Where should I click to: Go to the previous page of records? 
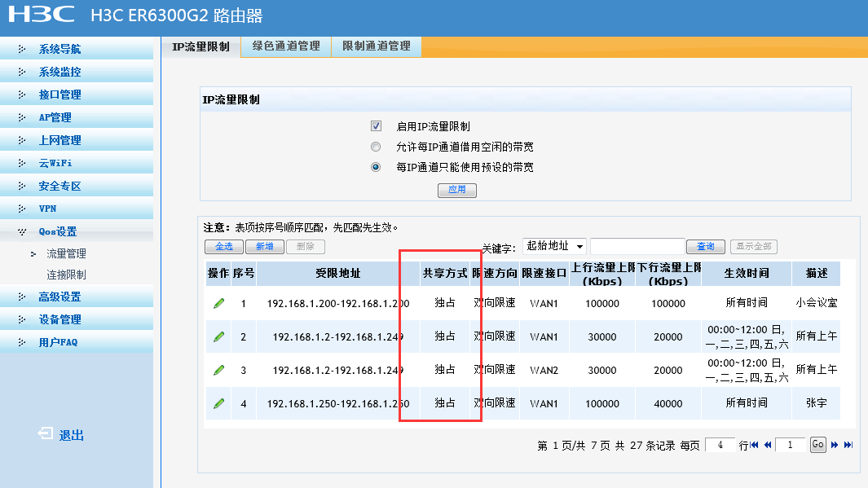click(x=768, y=445)
